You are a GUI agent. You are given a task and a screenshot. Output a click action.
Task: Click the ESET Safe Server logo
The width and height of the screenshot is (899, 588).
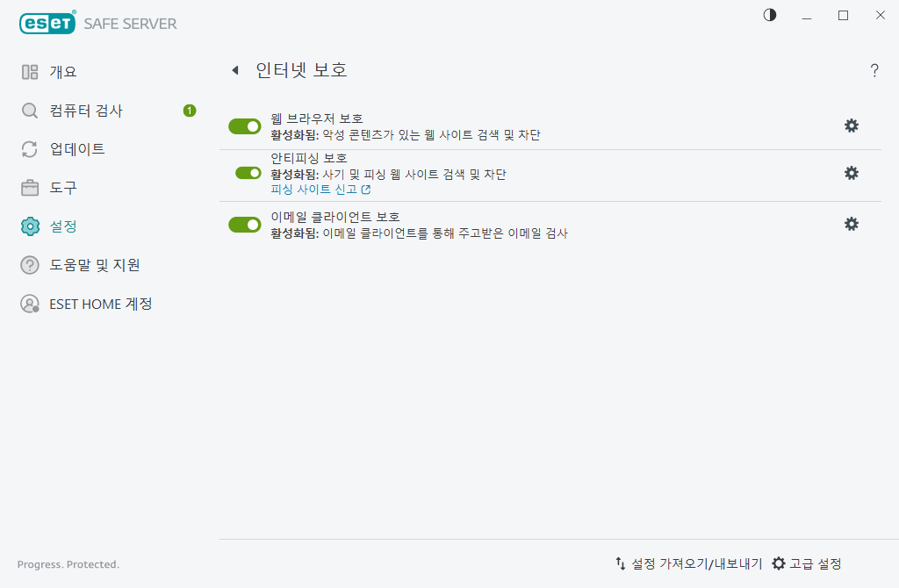tap(97, 23)
